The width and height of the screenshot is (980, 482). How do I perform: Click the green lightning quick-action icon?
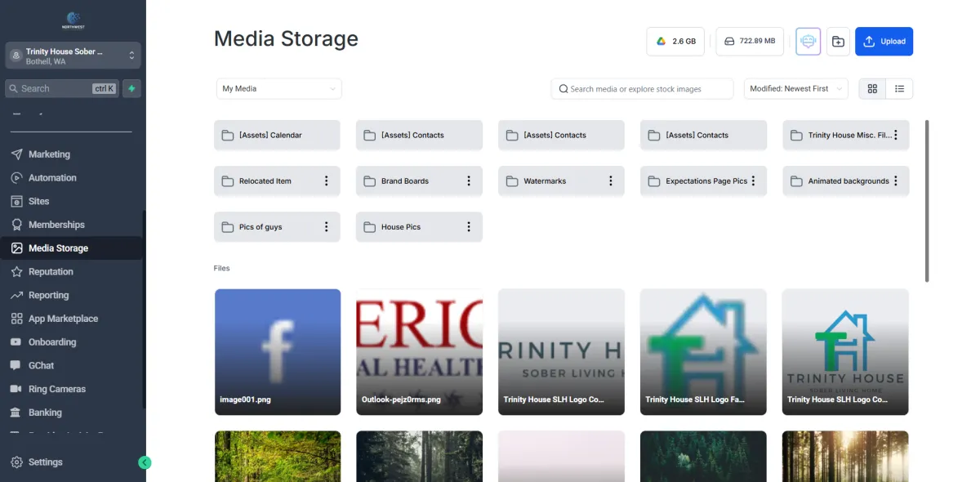tap(131, 88)
